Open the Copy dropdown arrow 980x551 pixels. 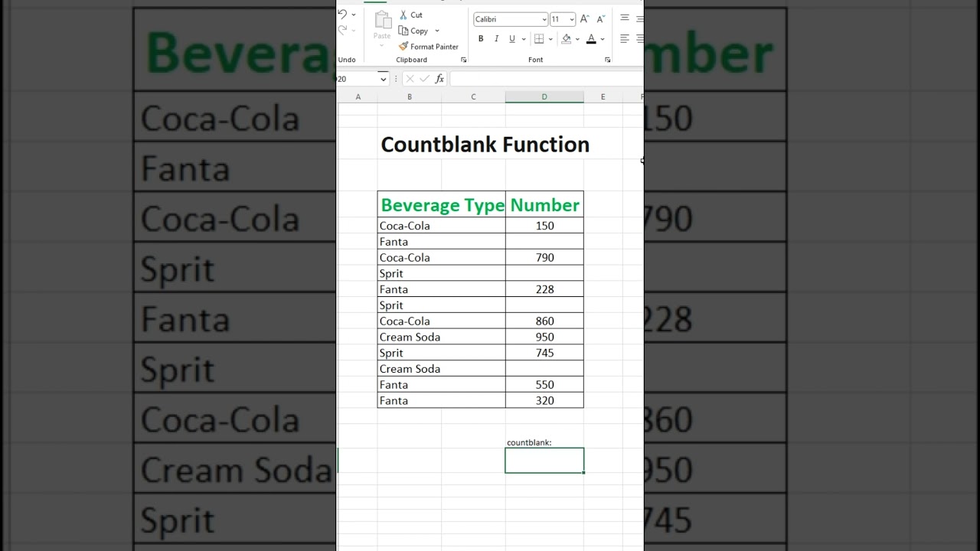437,31
